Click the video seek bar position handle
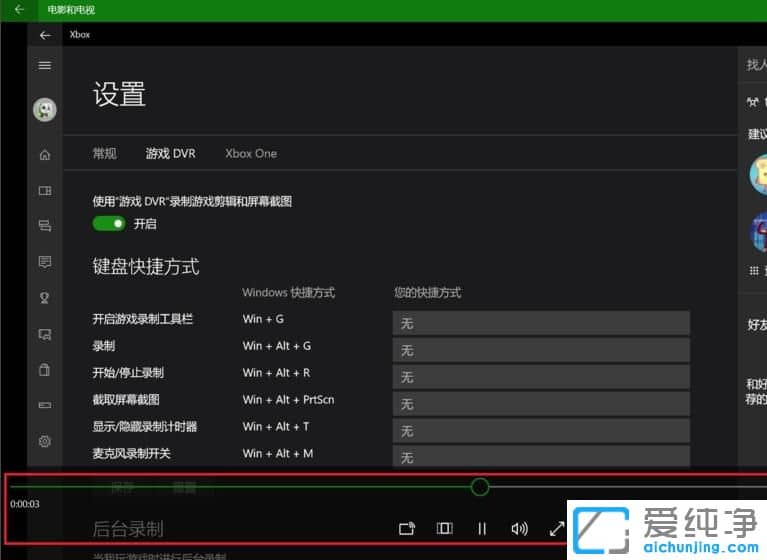 (480, 487)
